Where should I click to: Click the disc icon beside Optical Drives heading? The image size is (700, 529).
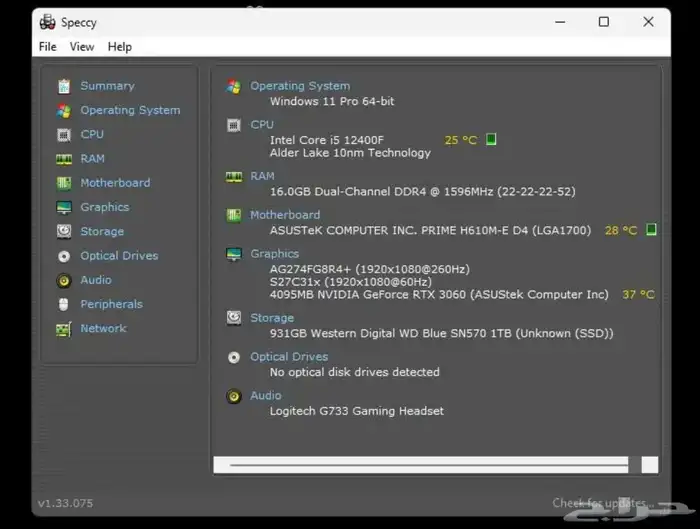click(x=234, y=358)
